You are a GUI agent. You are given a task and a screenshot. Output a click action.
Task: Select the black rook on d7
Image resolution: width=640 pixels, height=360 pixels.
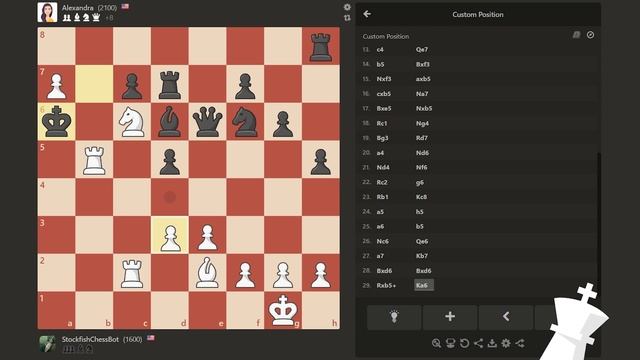(x=169, y=84)
